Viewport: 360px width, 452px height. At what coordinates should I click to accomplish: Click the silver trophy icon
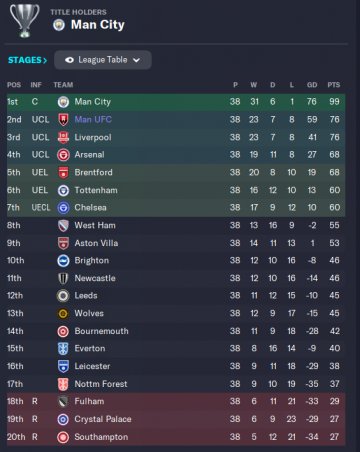pos(24,21)
